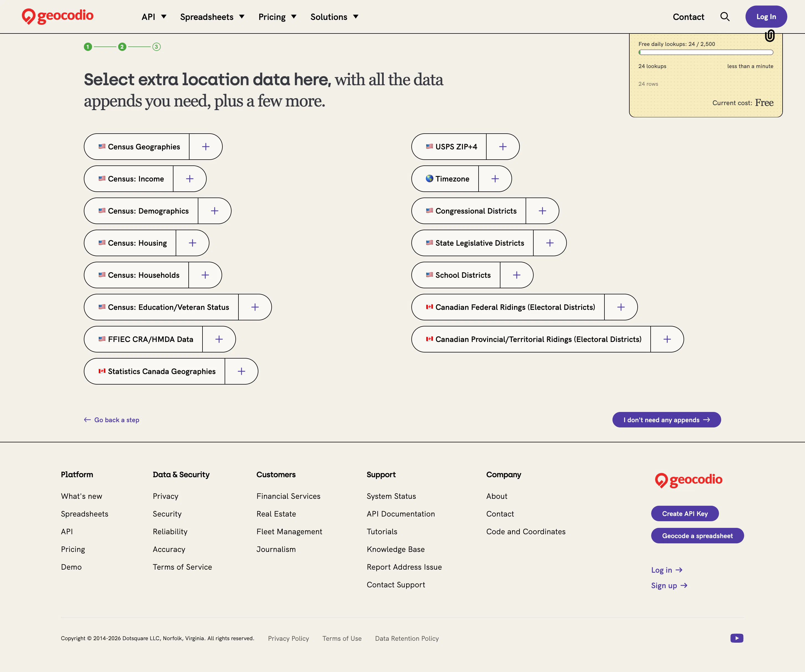The height and width of the screenshot is (672, 805).
Task: Add the Timezone append
Action: click(495, 179)
